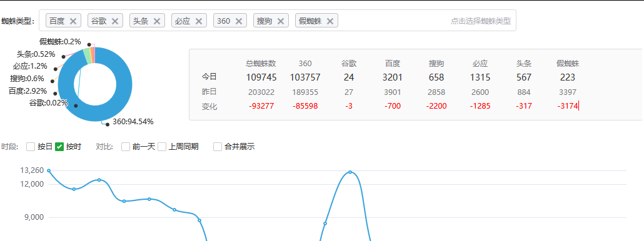The height and width of the screenshot is (241, 644).
Task: Click the 假蜘蛛:0.2% pie label
Action: [x=60, y=41]
